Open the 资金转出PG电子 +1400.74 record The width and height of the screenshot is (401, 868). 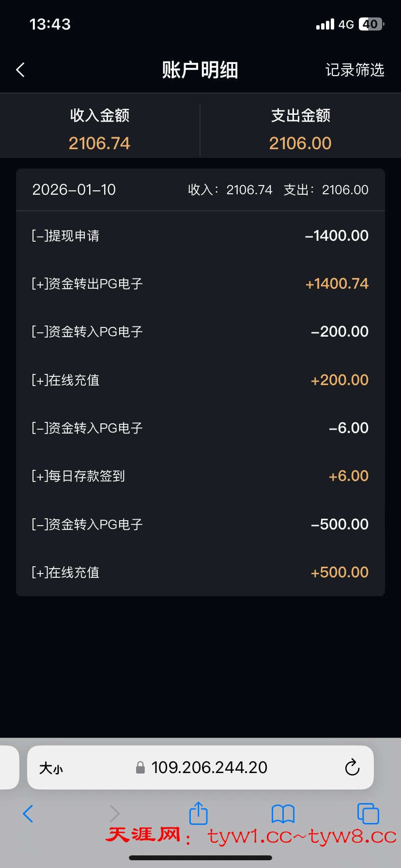(x=200, y=284)
